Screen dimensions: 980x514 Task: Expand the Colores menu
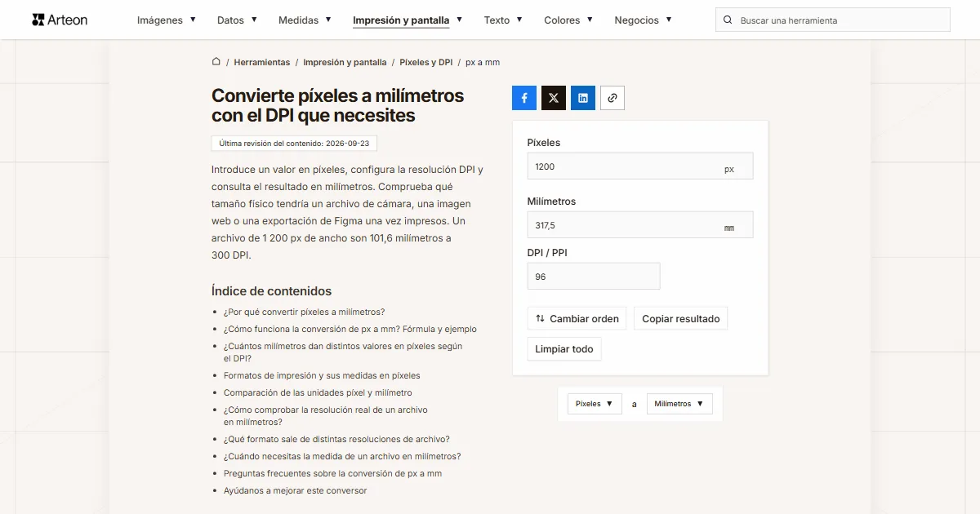[569, 20]
